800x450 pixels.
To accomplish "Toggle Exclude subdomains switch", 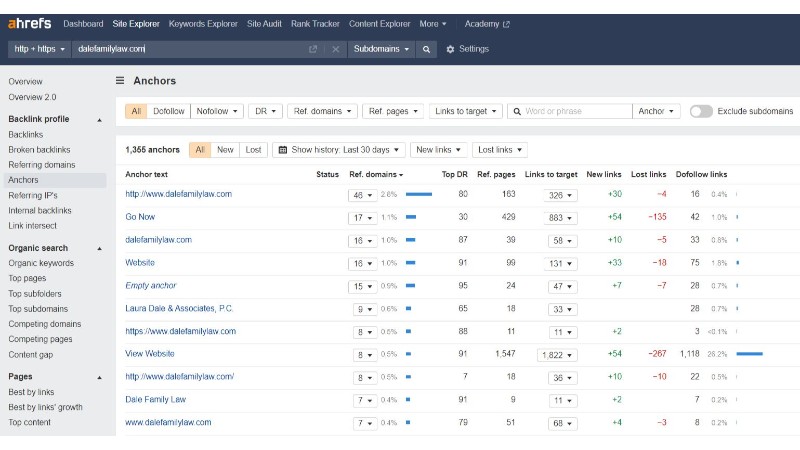I will point(701,111).
